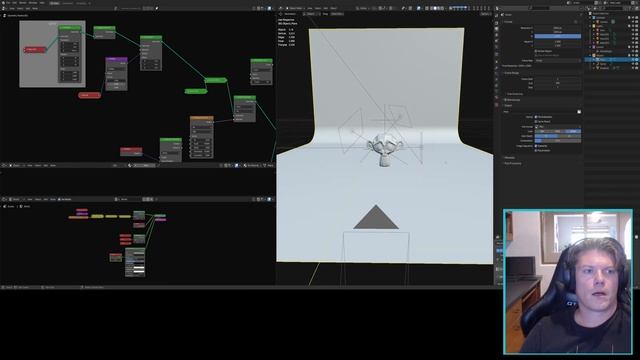640x360 pixels.
Task: Adjust the Compression slider
Action: click(x=558, y=141)
